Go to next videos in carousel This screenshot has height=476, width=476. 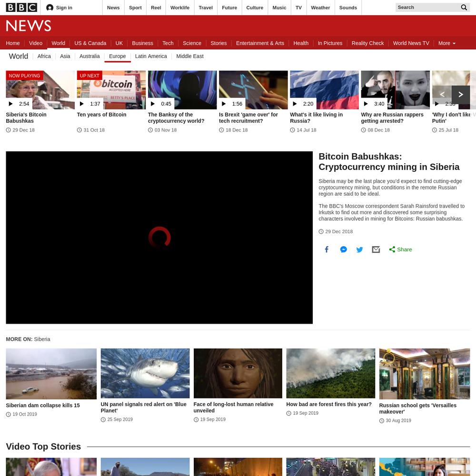(460, 94)
